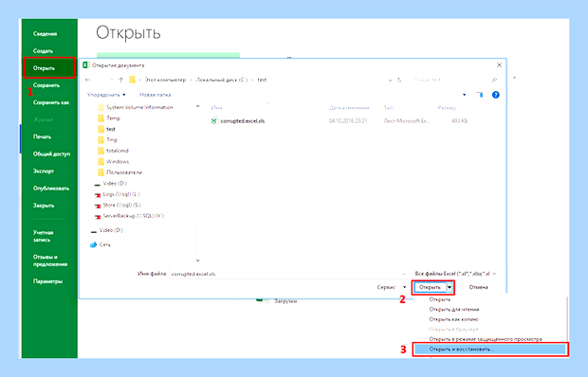Viewport: 588px width, 377px height.
Task: Open Общий доступ in the sidebar
Action: tap(51, 153)
